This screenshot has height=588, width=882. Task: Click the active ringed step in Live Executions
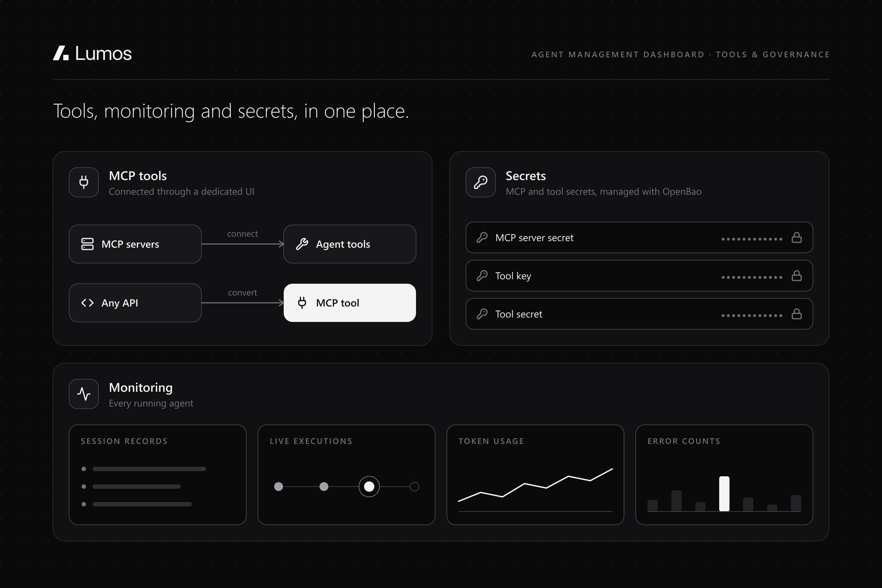[x=369, y=486]
